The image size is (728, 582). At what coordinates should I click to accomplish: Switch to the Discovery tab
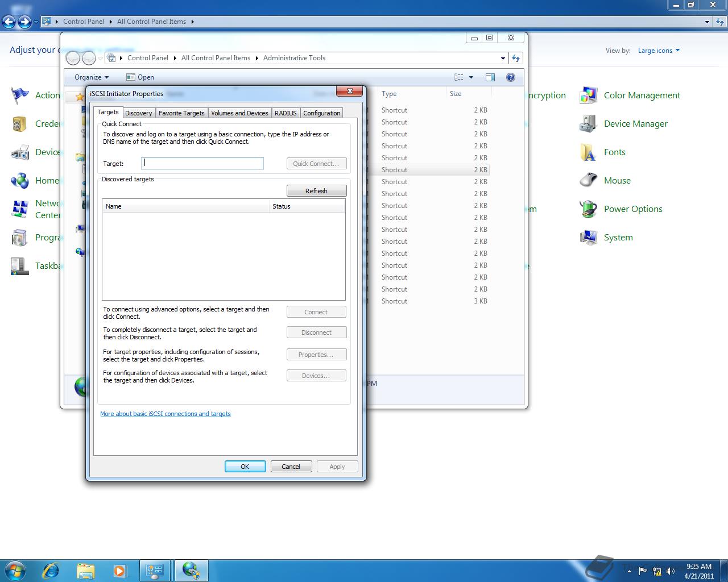(138, 113)
